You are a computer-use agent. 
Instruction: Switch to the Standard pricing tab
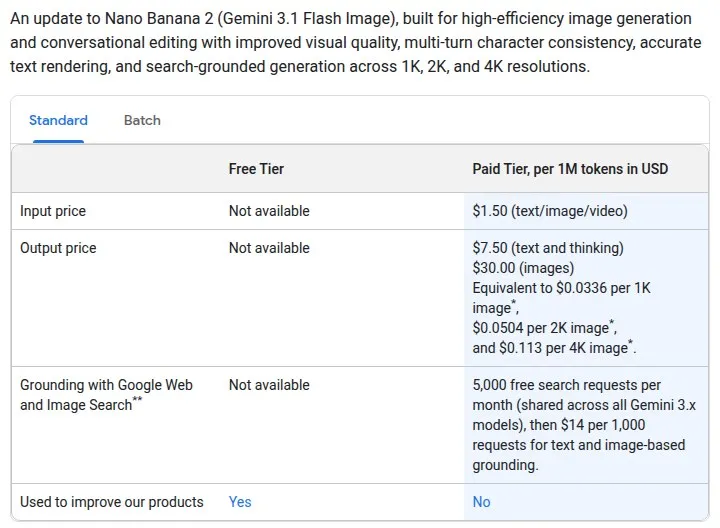[x=58, y=120]
